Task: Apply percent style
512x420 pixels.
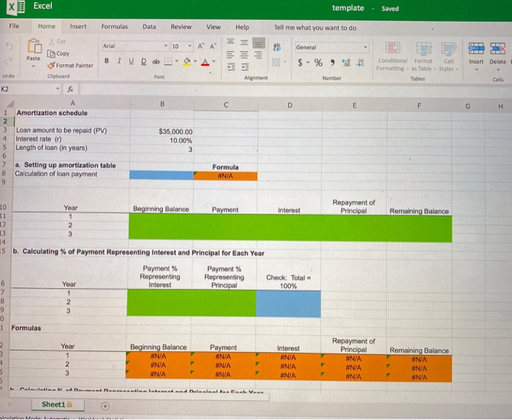Action: [318, 62]
